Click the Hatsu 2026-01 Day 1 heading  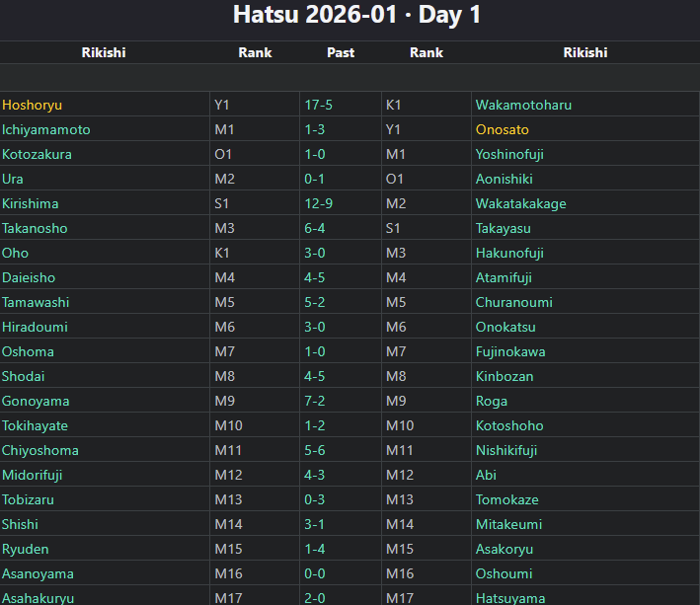(x=356, y=14)
